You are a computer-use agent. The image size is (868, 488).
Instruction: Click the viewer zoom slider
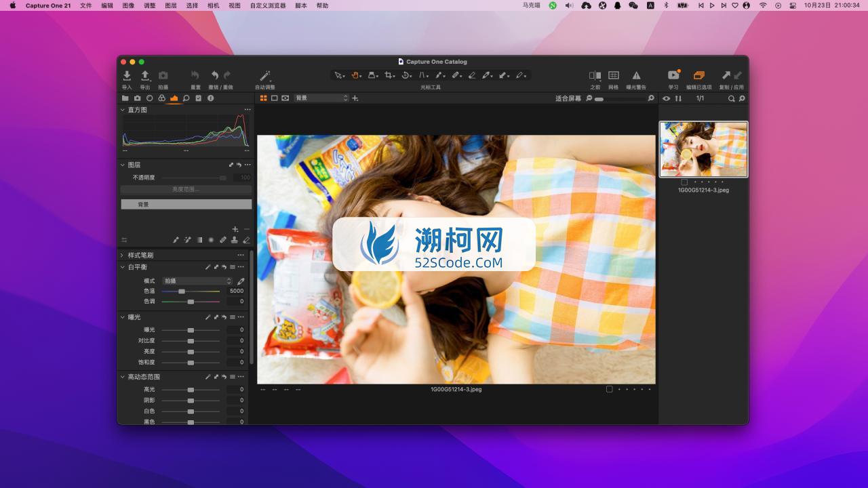tap(618, 99)
